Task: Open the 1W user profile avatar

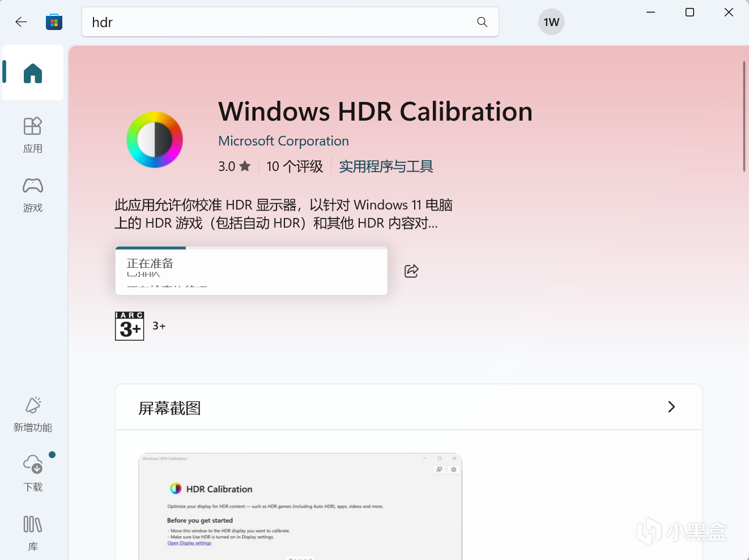Action: tap(551, 22)
